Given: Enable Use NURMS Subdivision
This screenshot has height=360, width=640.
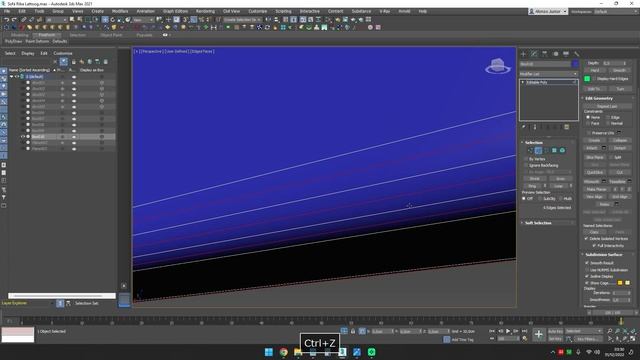Looking at the screenshot, I should point(587,270).
